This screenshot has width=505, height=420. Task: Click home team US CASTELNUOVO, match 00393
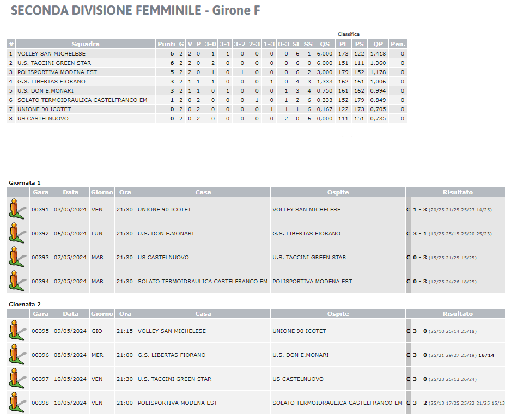click(163, 257)
